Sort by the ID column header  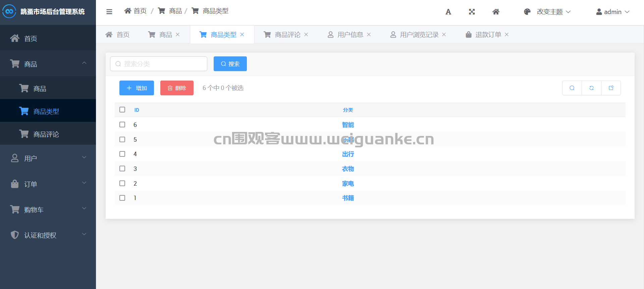[x=137, y=110]
